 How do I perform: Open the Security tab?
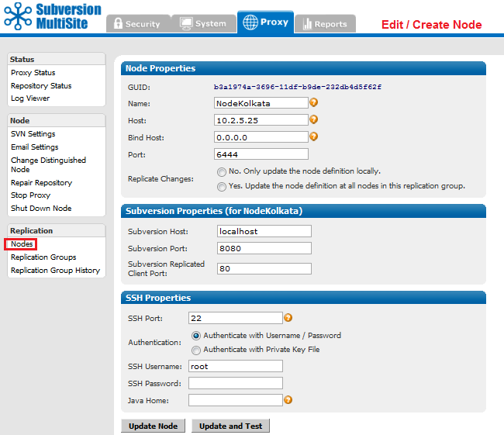coord(138,23)
